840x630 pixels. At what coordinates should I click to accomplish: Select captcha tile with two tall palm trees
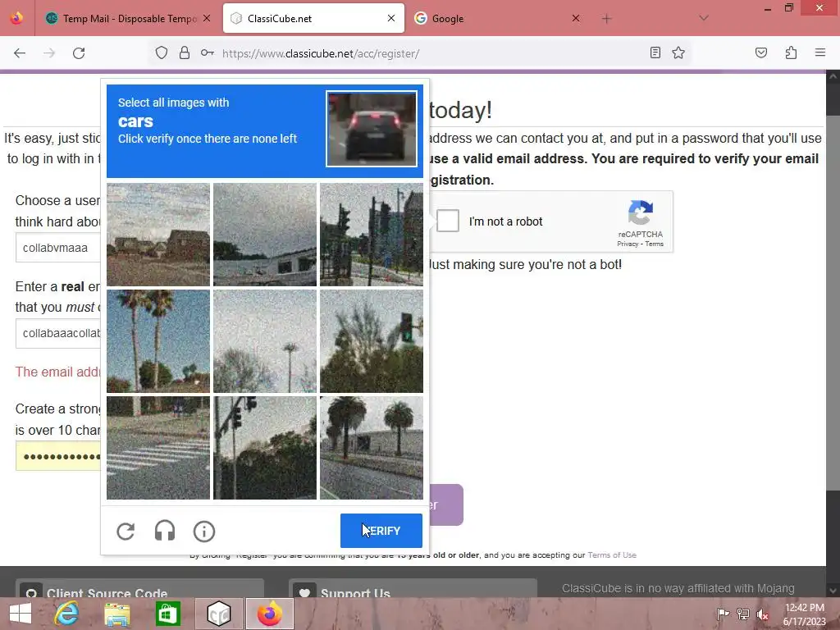158,341
